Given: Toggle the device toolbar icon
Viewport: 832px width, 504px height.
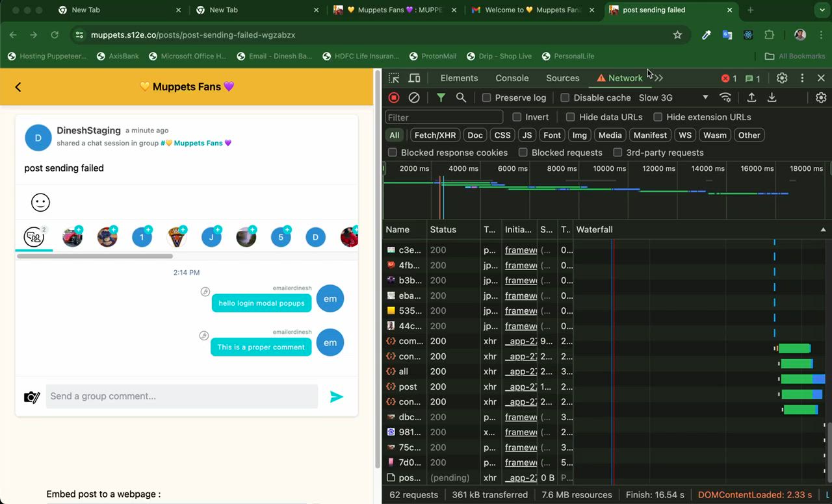Looking at the screenshot, I should pyautogui.click(x=414, y=78).
